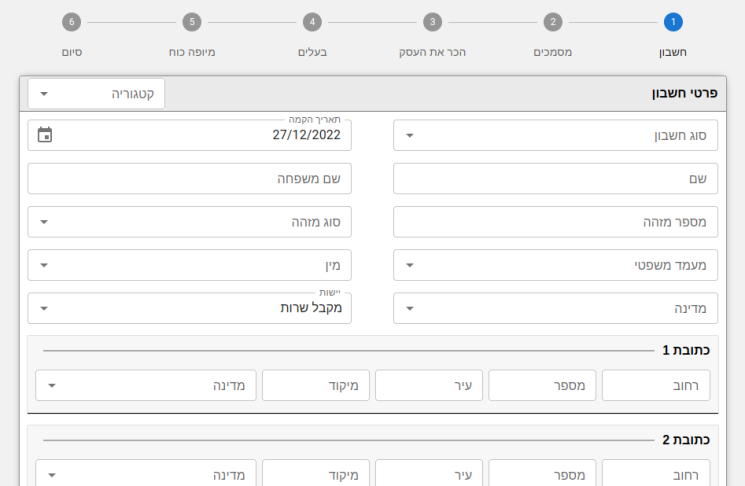
Task: Go to step 3 הכר את העסק
Action: click(x=432, y=22)
